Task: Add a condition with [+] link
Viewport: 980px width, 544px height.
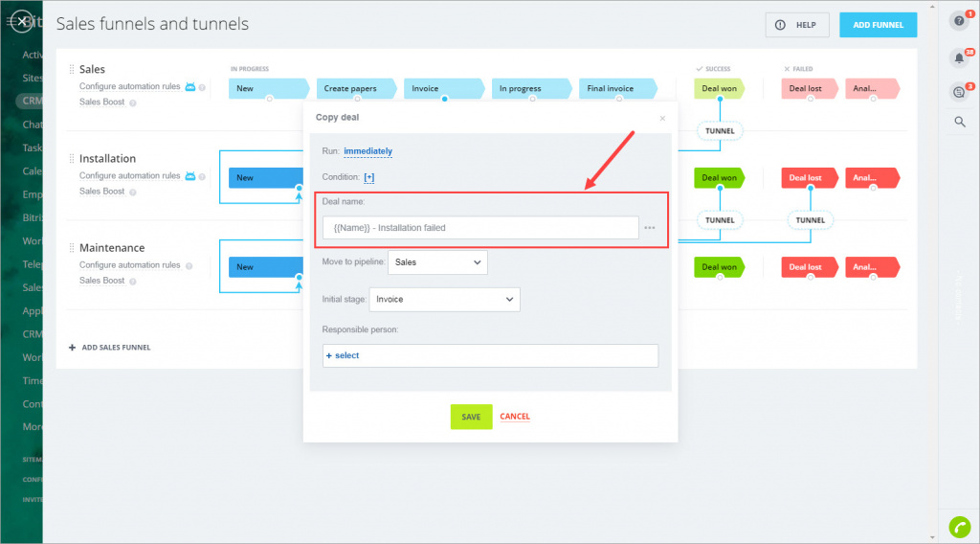Action: 369,177
